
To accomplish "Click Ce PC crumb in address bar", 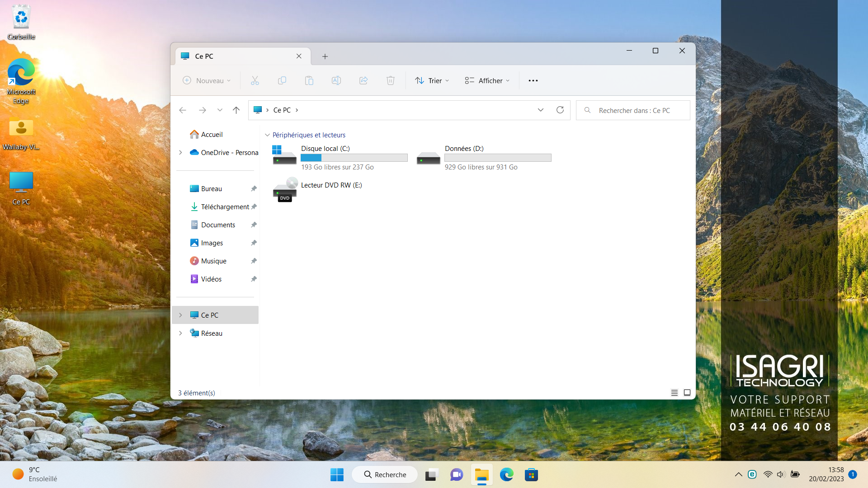I will click(282, 110).
